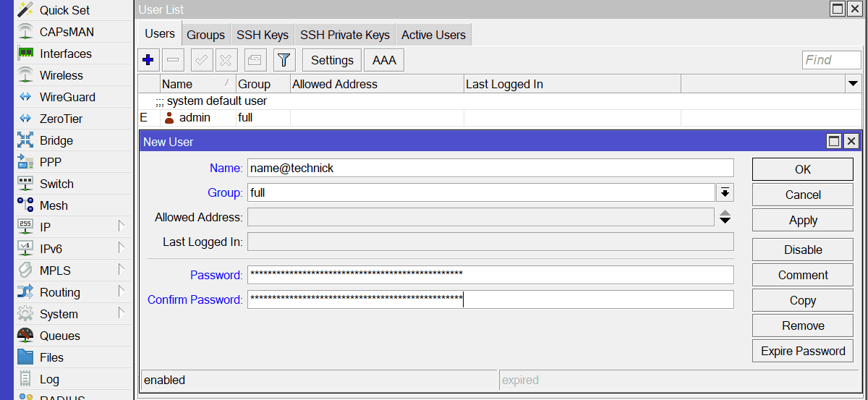This screenshot has width=868, height=400.
Task: Click the IP menu icon
Action: point(25,227)
